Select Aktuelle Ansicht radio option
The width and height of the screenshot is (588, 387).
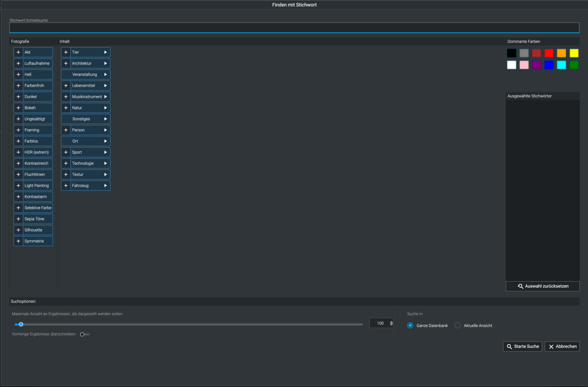tap(458, 325)
